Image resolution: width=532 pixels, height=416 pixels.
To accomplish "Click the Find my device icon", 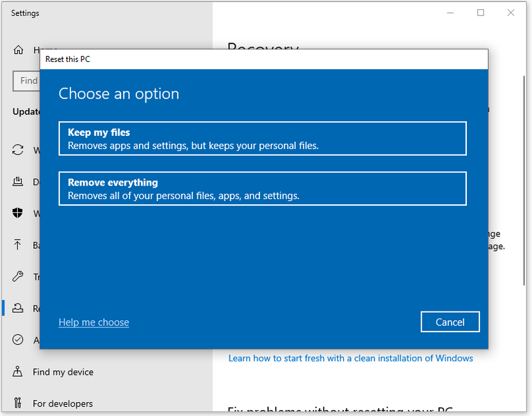I will tap(18, 371).
